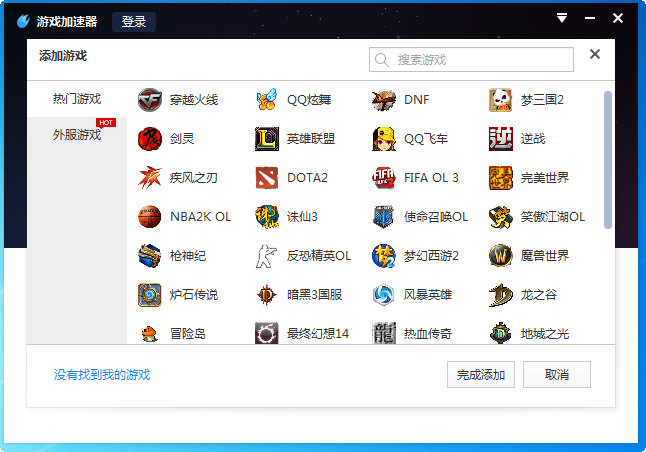Click the 疾风之刃 game icon
The height and width of the screenshot is (452, 646).
[x=150, y=178]
